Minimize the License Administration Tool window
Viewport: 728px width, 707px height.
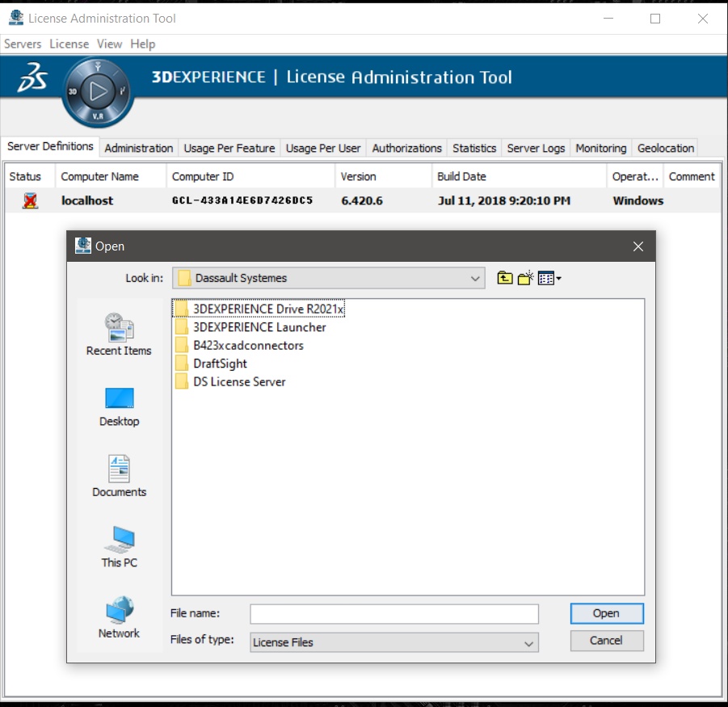click(x=608, y=19)
